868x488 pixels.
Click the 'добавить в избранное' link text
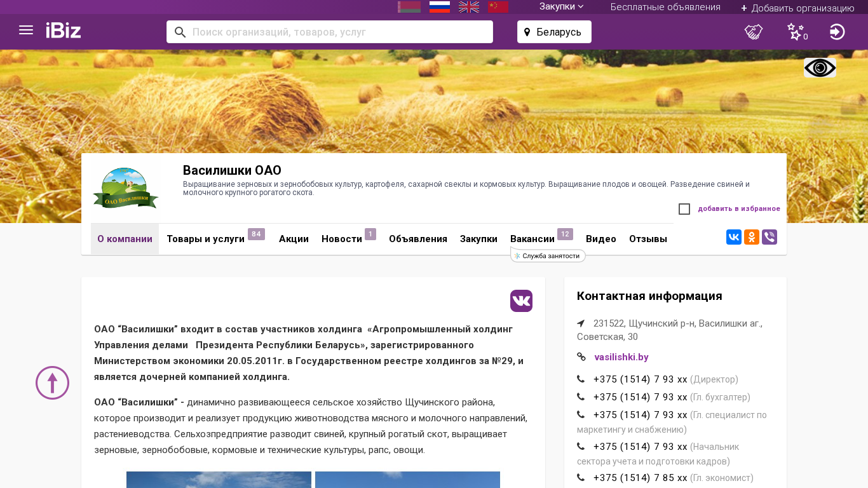[739, 209]
